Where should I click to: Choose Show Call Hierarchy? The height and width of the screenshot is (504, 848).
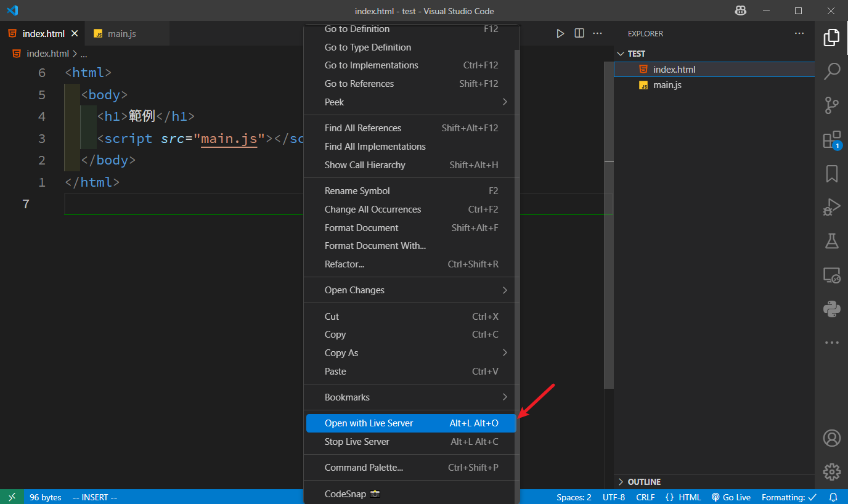point(410,165)
